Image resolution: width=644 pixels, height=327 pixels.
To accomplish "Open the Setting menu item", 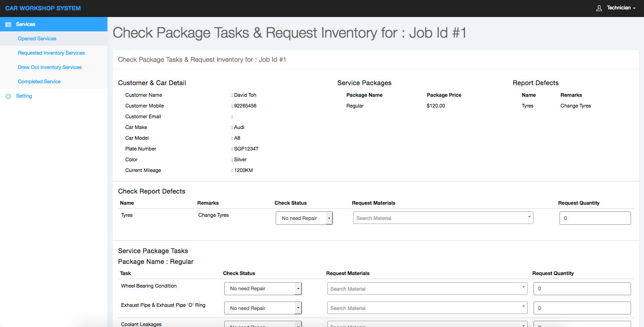I will (x=24, y=96).
